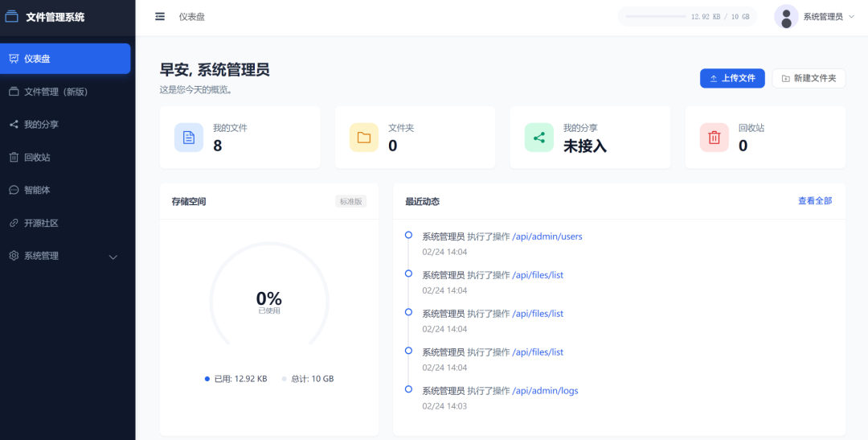Select 智能体 menu item
The width and height of the screenshot is (868, 440).
point(65,190)
